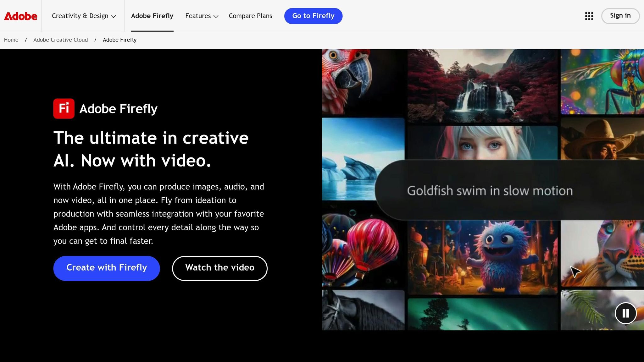
Task: Expand the Features dropdown menu
Action: 202,16
